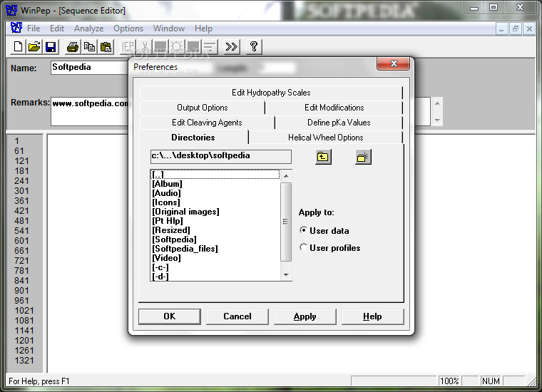Screen dimensions: 542x392
Task: Click the directory list scrollbar thumb
Action: tap(286, 222)
